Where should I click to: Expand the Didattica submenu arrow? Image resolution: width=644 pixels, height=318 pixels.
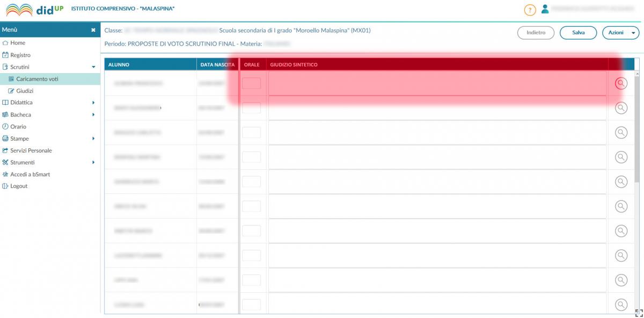(93, 103)
